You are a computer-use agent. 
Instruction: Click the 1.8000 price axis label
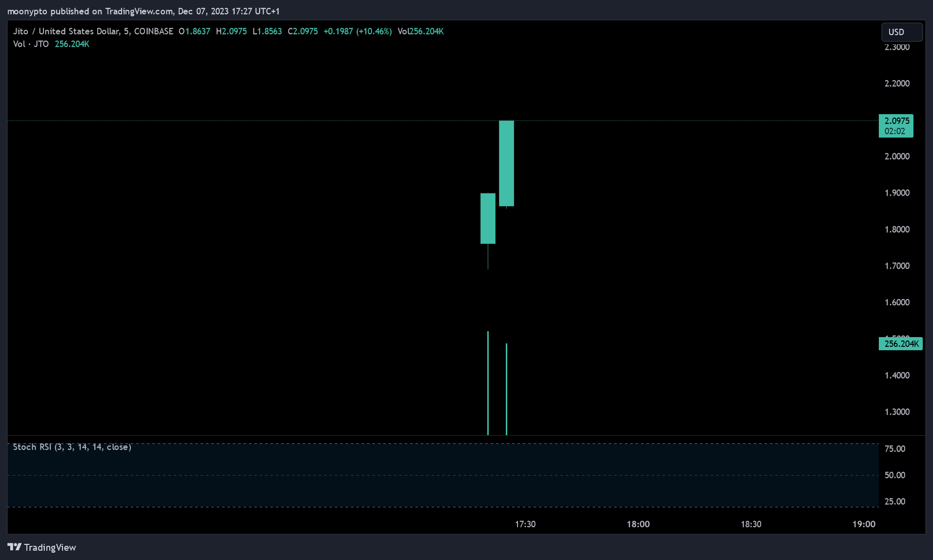(897, 229)
